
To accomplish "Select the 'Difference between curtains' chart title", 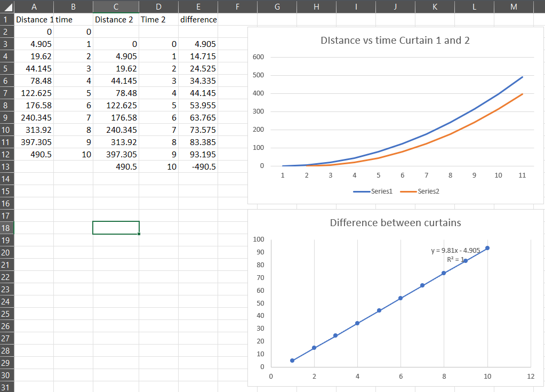I will [395, 222].
